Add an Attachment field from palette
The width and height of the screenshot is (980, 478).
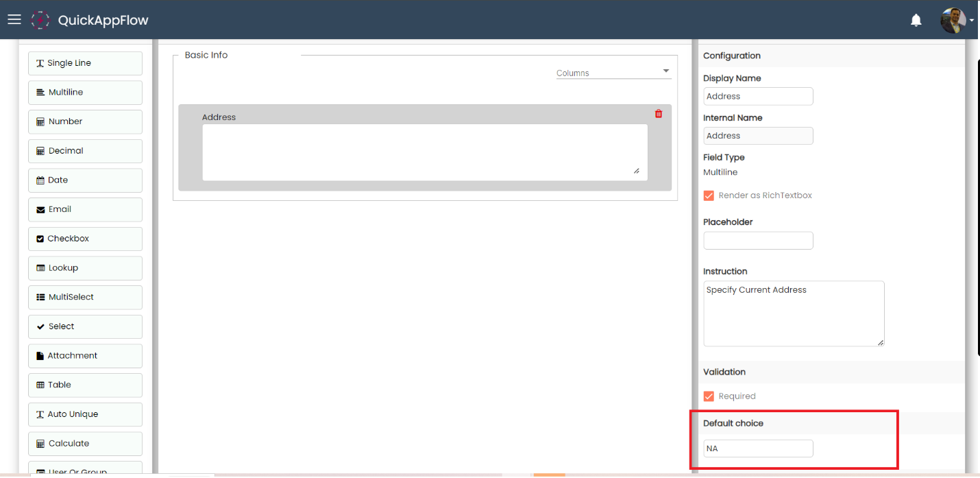(85, 356)
